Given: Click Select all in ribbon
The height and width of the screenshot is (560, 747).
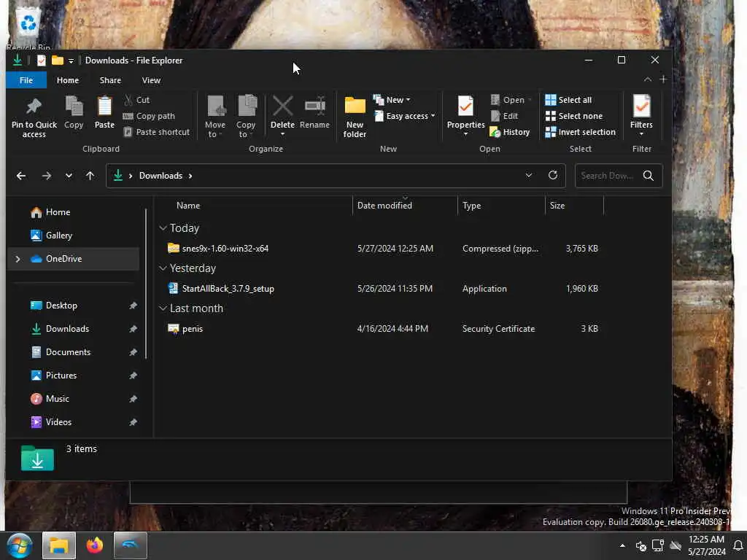Looking at the screenshot, I should pyautogui.click(x=568, y=100).
